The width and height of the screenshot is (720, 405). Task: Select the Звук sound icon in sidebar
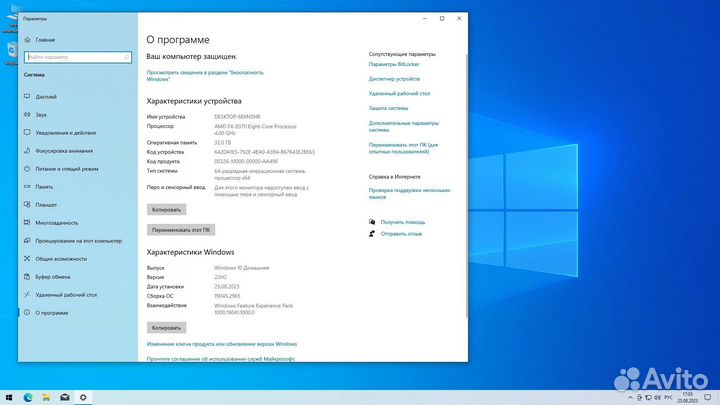click(x=26, y=115)
